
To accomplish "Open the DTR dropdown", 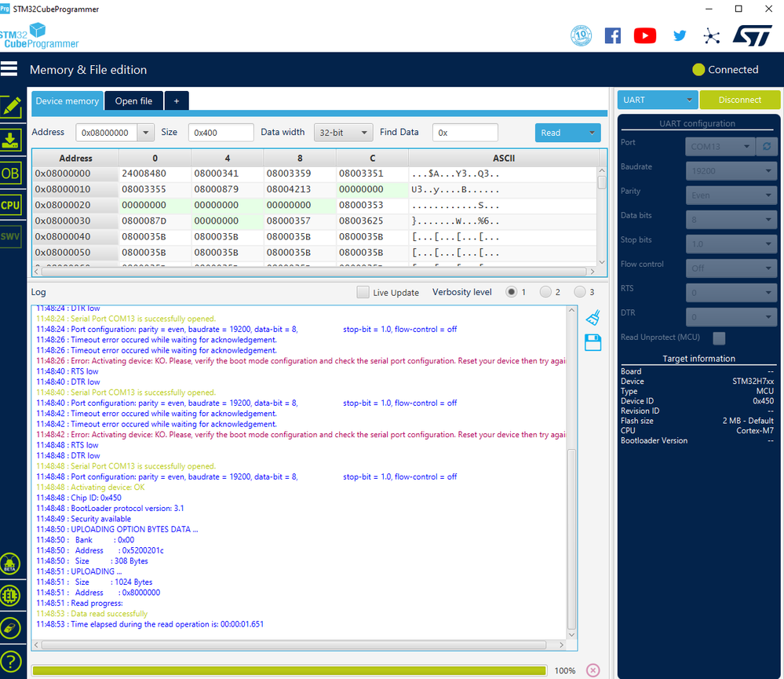I will 731,317.
